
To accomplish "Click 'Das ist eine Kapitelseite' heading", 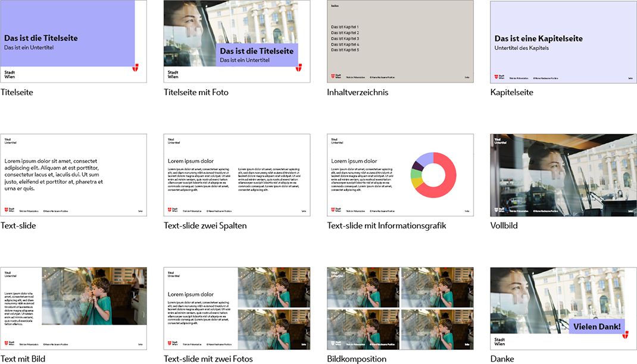I will tap(538, 39).
